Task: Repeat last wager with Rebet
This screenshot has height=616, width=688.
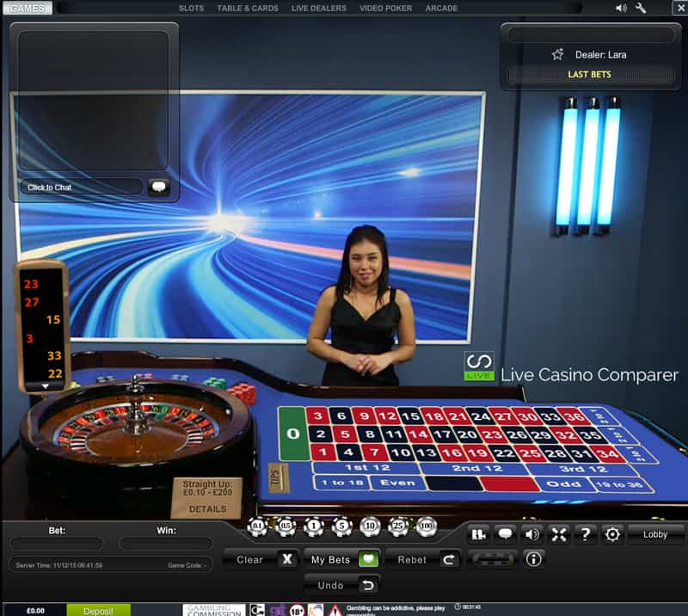Action: 423,559
